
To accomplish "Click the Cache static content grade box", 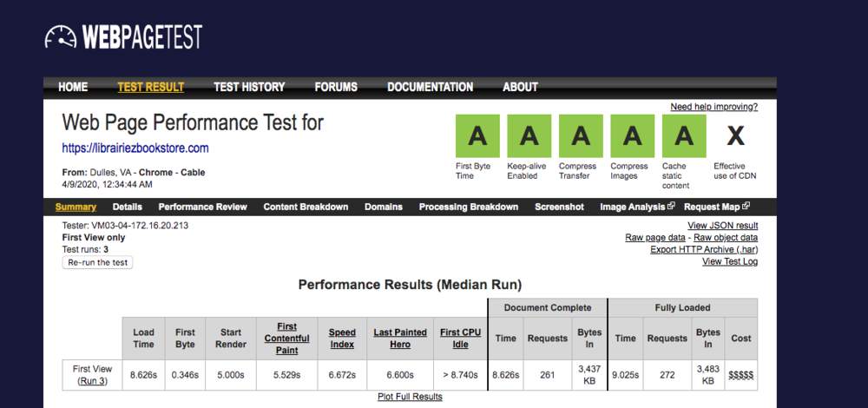I will tap(684, 135).
